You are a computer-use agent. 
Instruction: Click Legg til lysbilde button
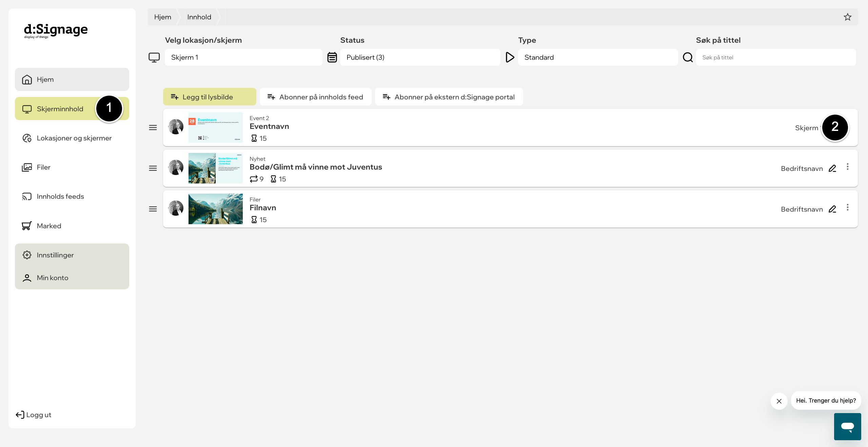pyautogui.click(x=210, y=97)
